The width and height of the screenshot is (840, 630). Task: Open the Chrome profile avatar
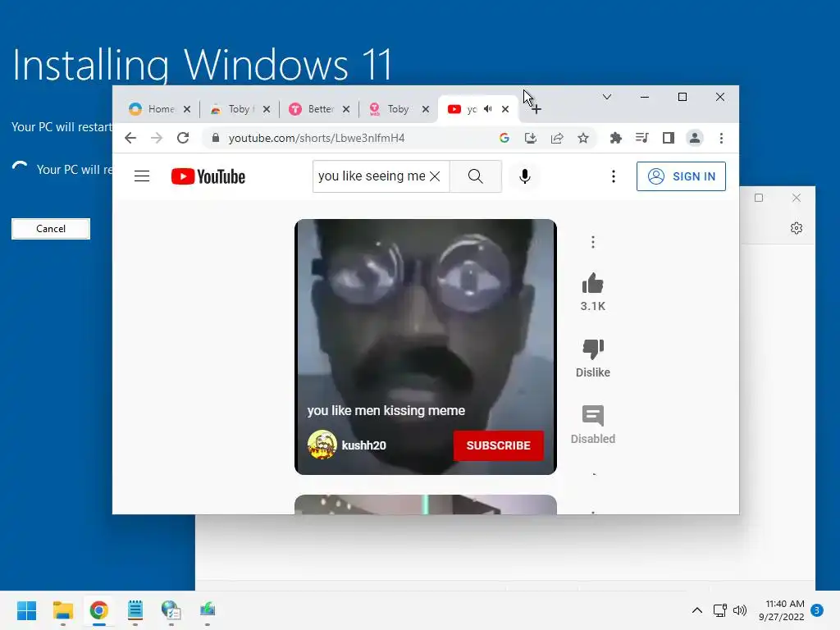click(694, 138)
